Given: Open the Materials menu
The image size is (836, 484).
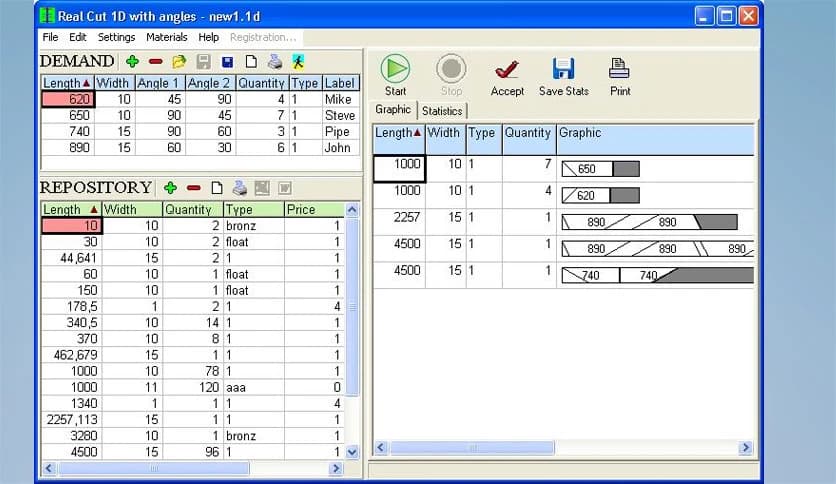Looking at the screenshot, I should pyautogui.click(x=167, y=37).
